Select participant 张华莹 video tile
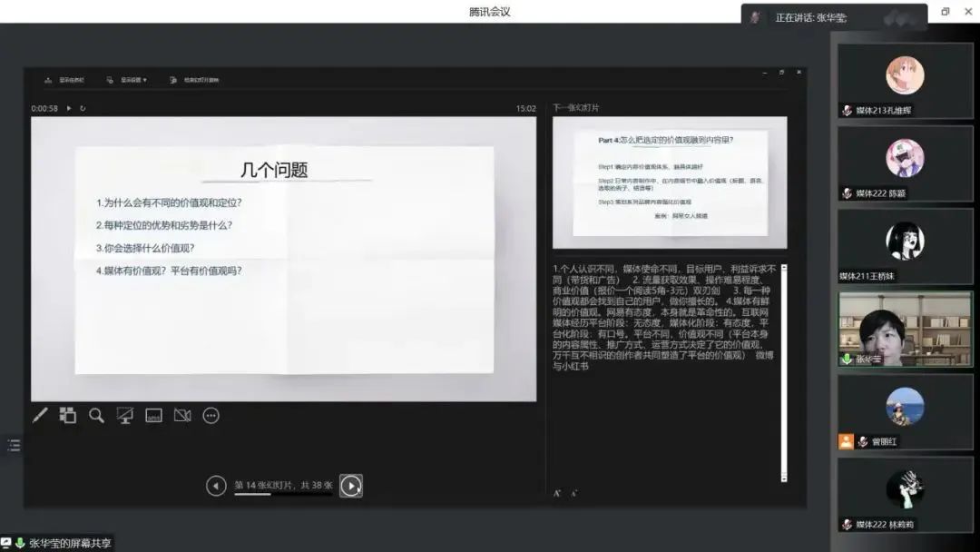Image resolution: width=980 pixels, height=552 pixels. (905, 329)
